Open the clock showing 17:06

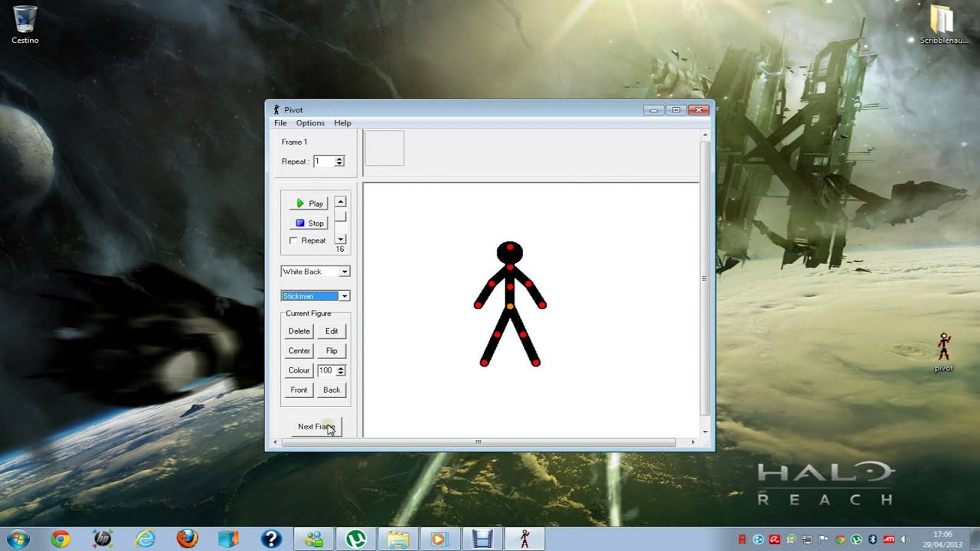pos(942,540)
